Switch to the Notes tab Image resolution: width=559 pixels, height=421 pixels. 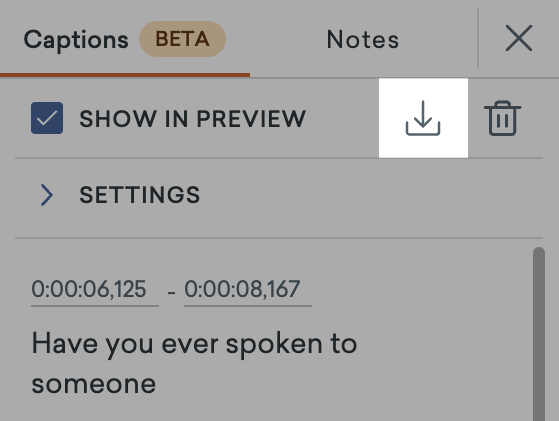coord(363,39)
